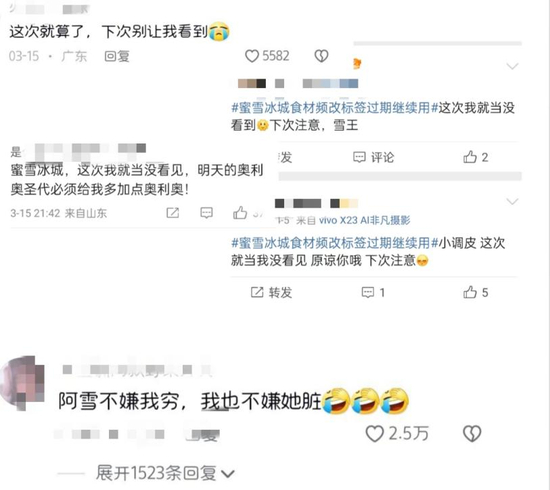
Task: Comment on the Shandong 奥利奥 post
Action: (206, 213)
